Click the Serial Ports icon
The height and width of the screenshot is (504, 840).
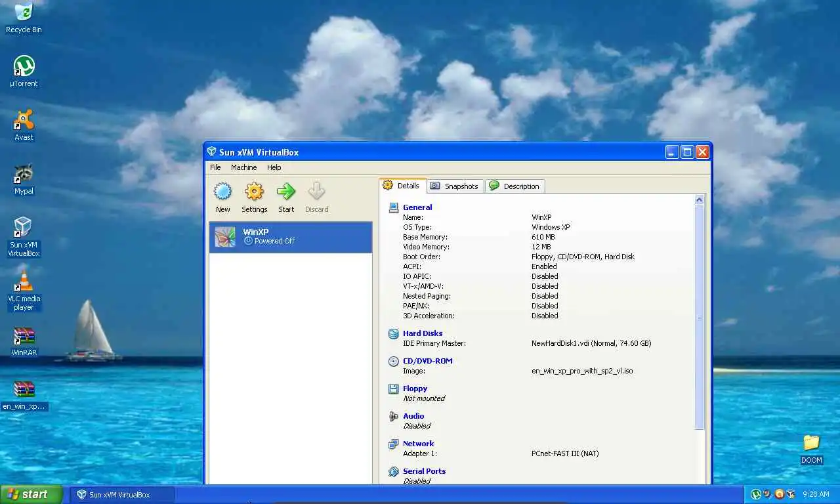coord(394,471)
